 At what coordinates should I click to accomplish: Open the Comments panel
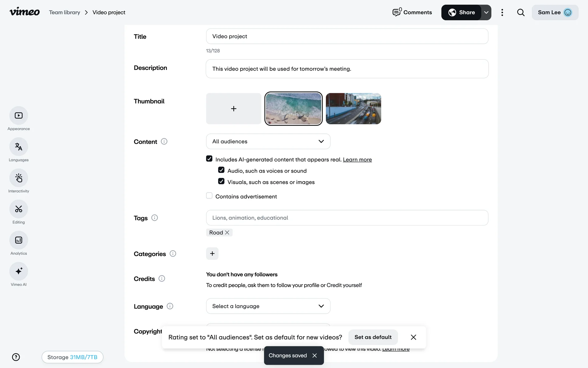coord(412,13)
